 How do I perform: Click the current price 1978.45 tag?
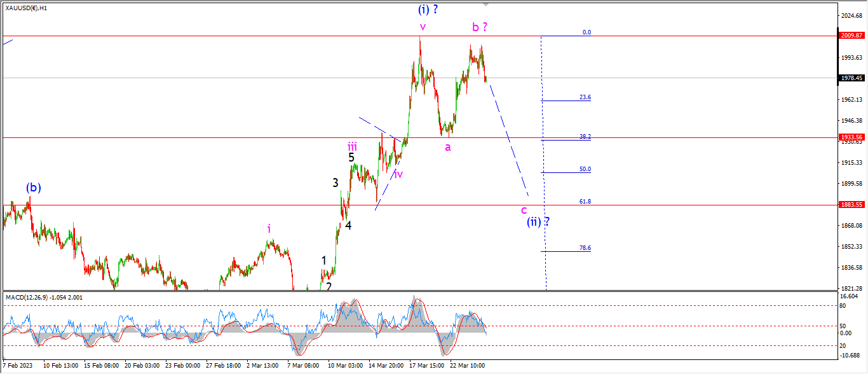(x=851, y=78)
